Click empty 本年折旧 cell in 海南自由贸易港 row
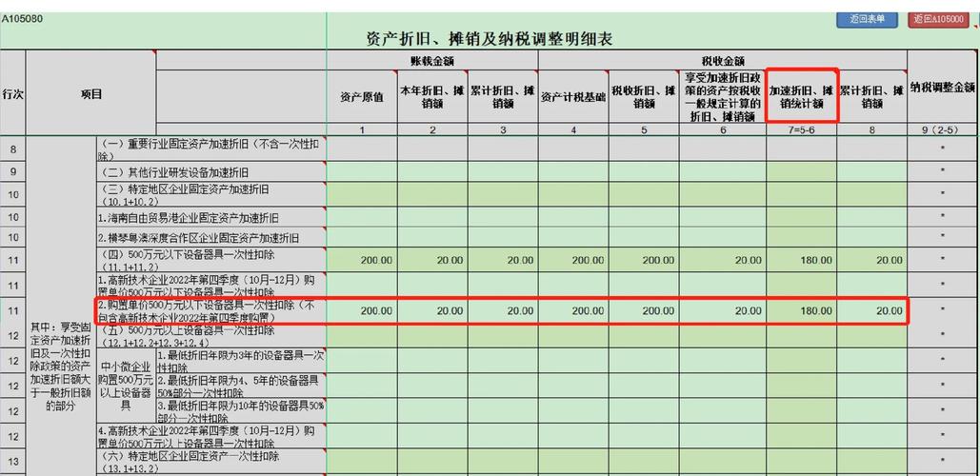This screenshot has height=476, width=980. click(432, 217)
